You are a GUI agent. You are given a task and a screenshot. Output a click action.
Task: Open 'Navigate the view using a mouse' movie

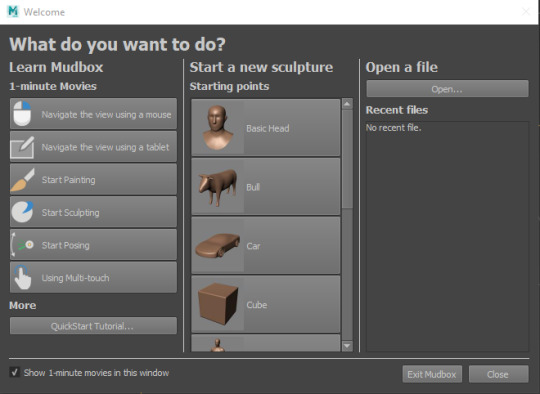point(93,114)
